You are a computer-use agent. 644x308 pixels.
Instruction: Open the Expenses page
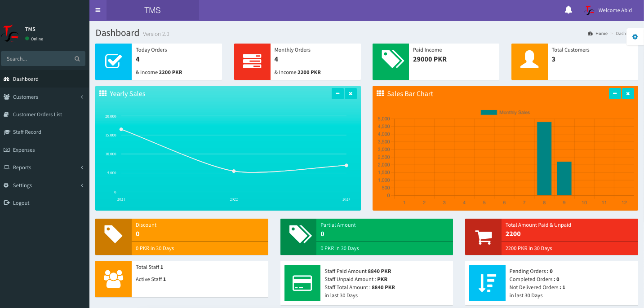[44, 150]
